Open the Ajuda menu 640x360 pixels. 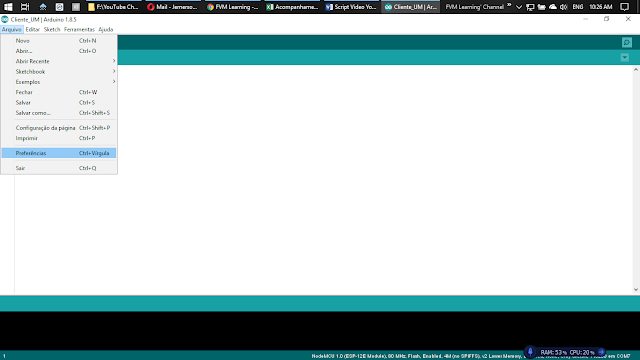coord(106,29)
